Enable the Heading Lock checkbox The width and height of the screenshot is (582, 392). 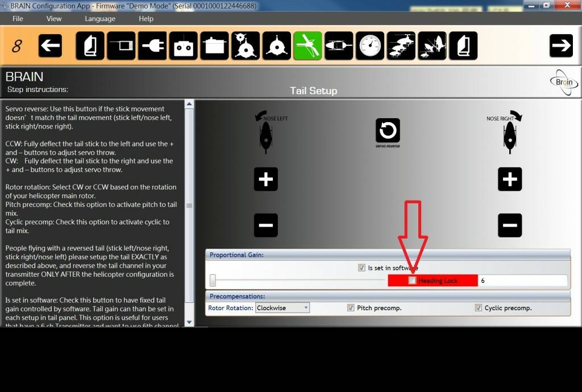[x=412, y=281]
